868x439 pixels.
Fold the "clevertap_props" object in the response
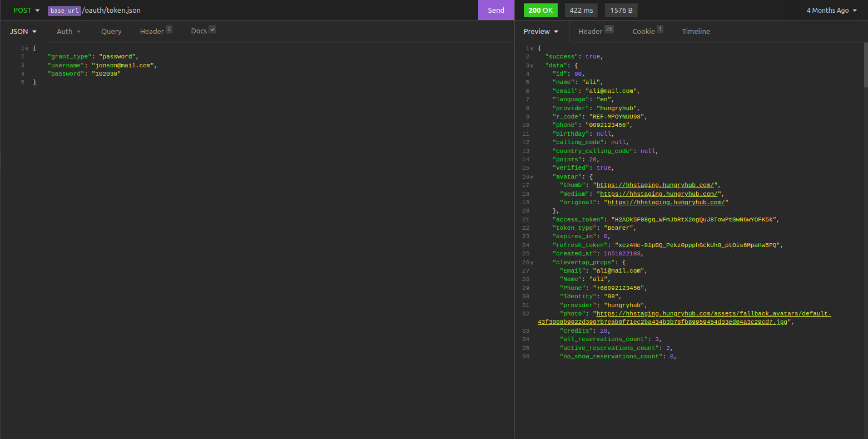(532, 263)
